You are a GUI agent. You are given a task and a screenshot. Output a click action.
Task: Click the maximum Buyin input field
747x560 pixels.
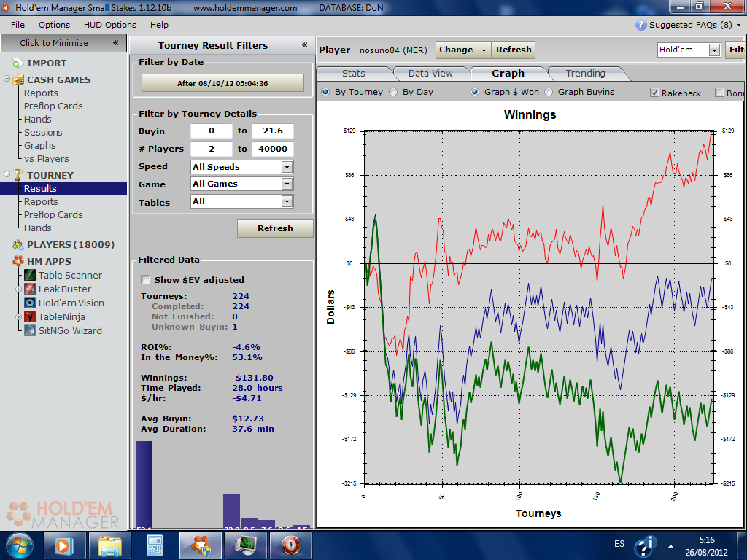[273, 131]
